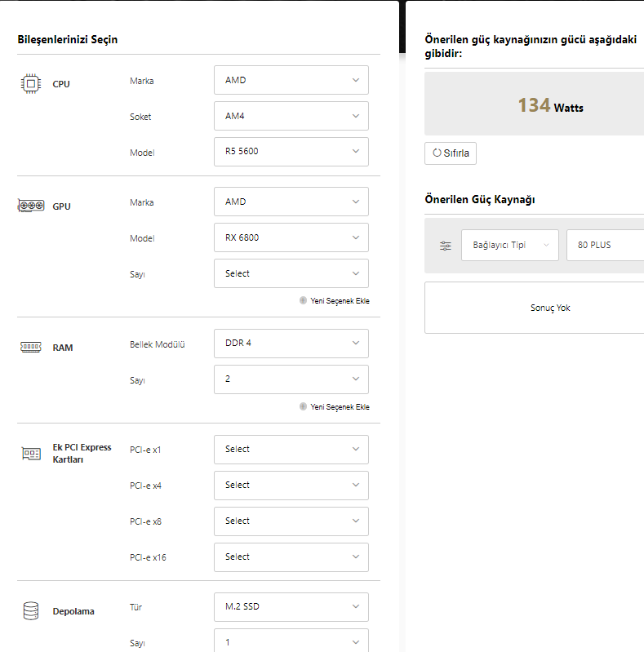644x652 pixels.
Task: Open the CPU Marka dropdown showing AMD
Action: pos(291,80)
